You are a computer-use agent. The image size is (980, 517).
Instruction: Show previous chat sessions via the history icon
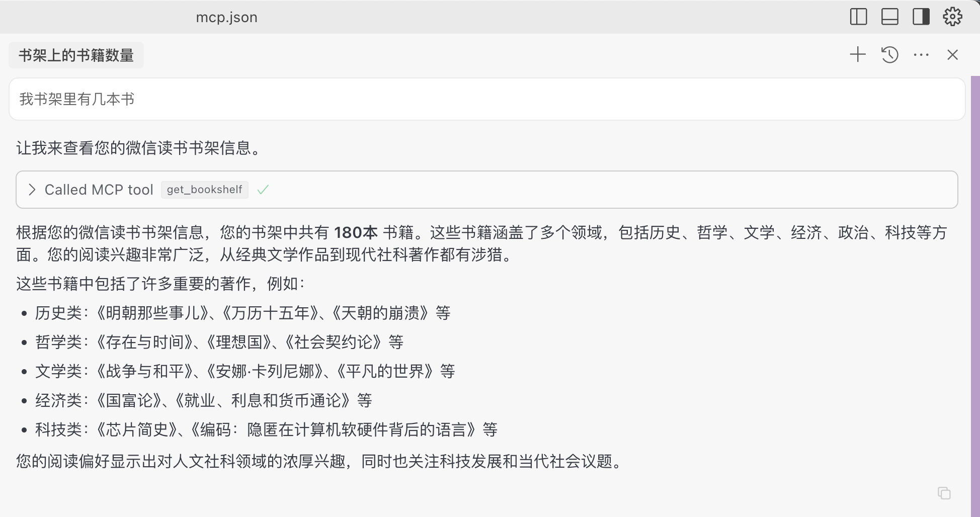click(889, 55)
